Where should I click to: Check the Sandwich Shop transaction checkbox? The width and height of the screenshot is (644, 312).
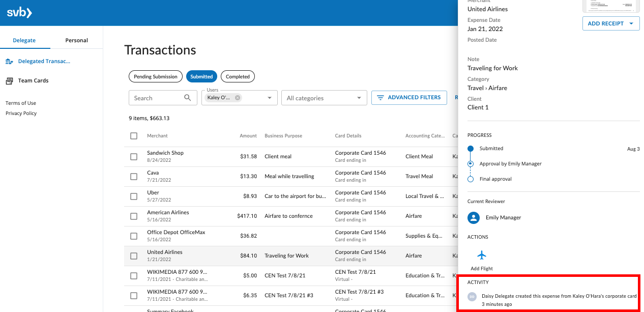(134, 157)
